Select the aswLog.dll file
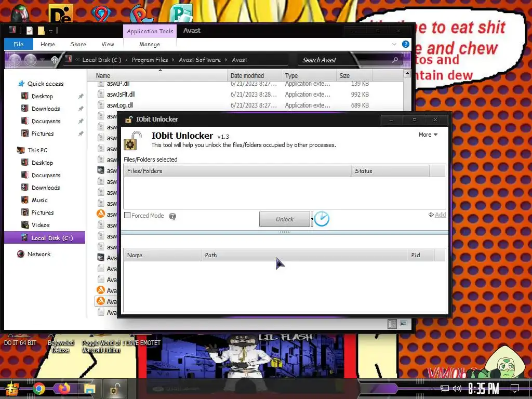This screenshot has height=399, width=532. click(120, 105)
